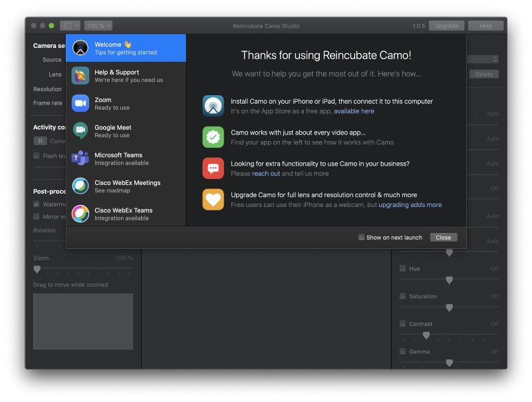
Task: Click the Welcome Camo logo icon
Action: [80, 48]
